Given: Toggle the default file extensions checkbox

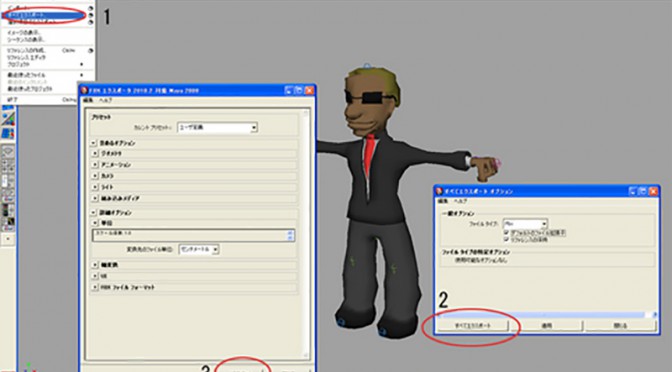Looking at the screenshot, I should [x=507, y=233].
